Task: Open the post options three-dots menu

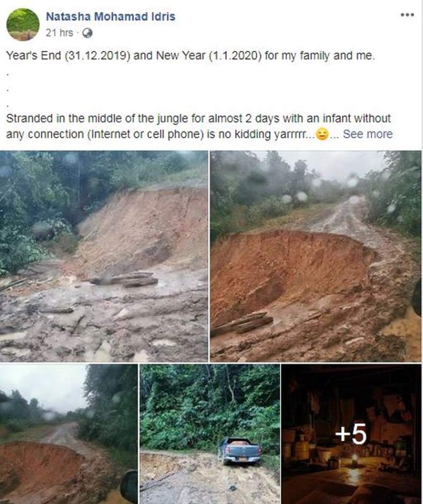Action: (x=407, y=15)
